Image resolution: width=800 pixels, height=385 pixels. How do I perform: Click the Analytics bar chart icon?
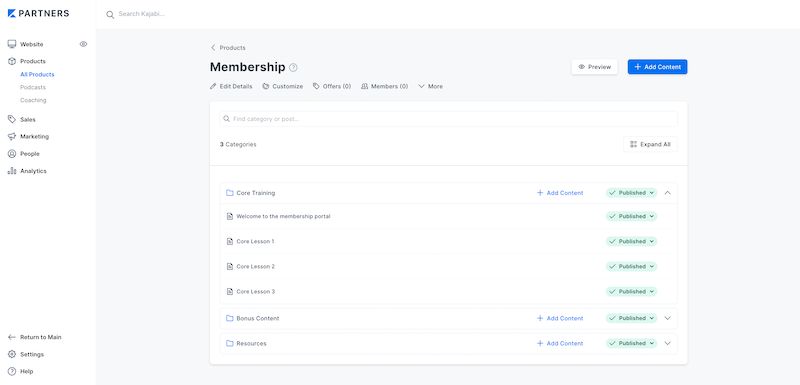[12, 171]
